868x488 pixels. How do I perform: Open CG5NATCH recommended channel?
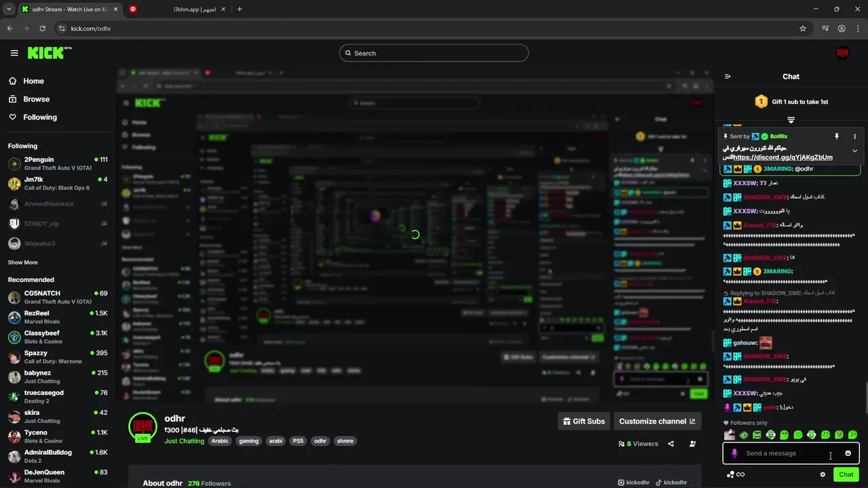58,298
